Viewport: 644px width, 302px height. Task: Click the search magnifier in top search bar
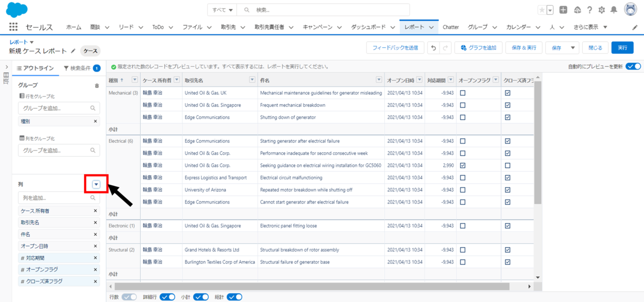(247, 10)
